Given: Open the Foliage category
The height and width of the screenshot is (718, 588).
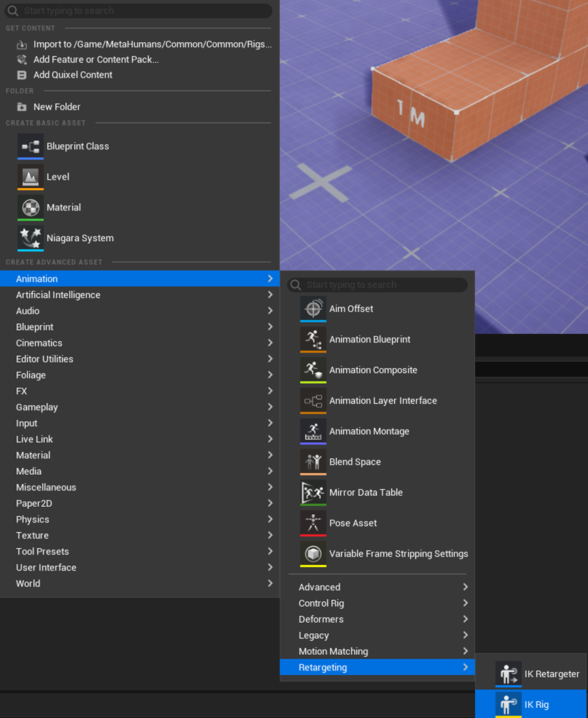Looking at the screenshot, I should click(x=140, y=375).
